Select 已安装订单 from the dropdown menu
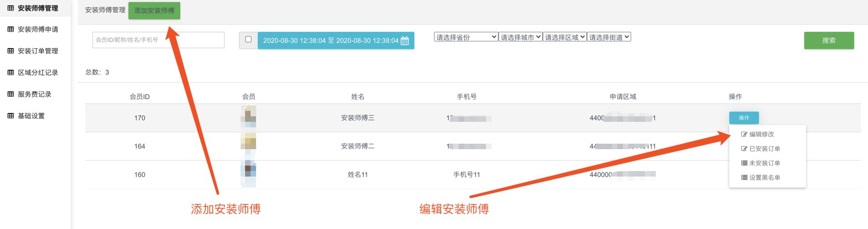868x229 pixels. (764, 149)
